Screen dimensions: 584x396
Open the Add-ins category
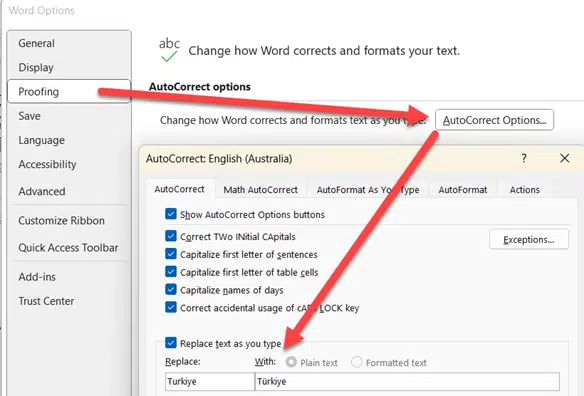37,277
